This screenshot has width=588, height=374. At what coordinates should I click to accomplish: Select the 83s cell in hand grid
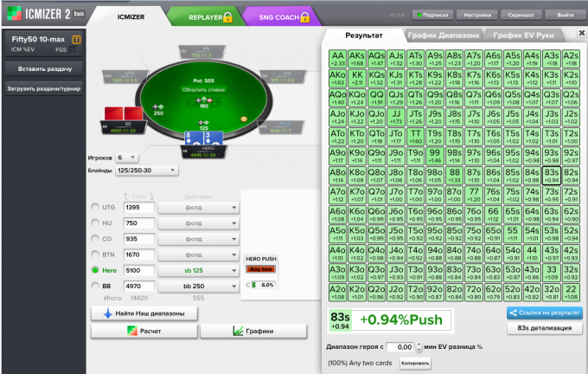(x=552, y=176)
